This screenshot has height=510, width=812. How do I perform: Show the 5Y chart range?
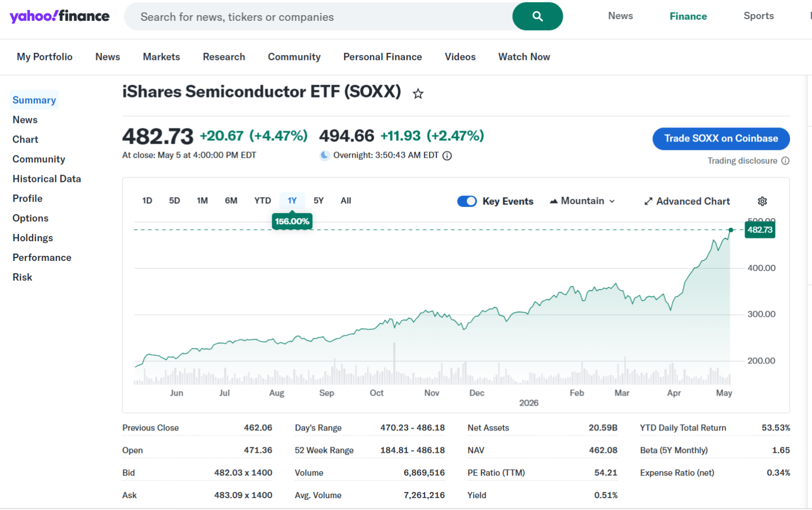click(319, 201)
